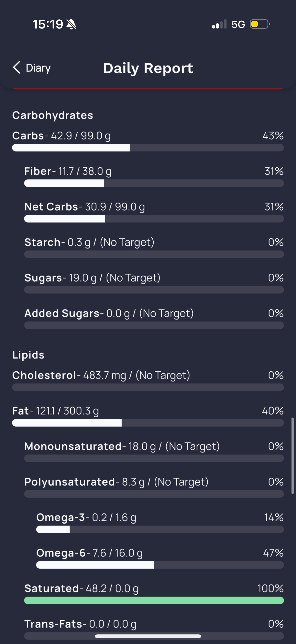This screenshot has height=644, width=296.
Task: Tap the Fat progress bar at 40%
Action: (148, 423)
